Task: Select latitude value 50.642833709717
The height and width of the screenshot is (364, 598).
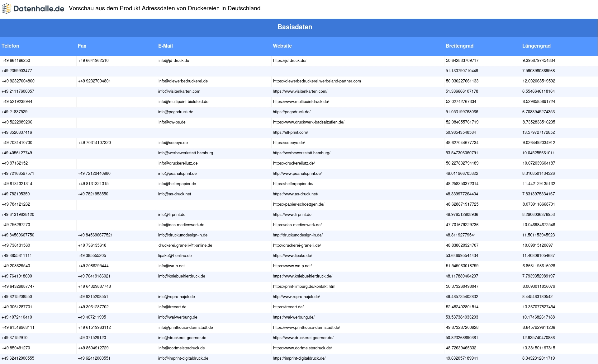Action: pyautogui.click(x=462, y=61)
